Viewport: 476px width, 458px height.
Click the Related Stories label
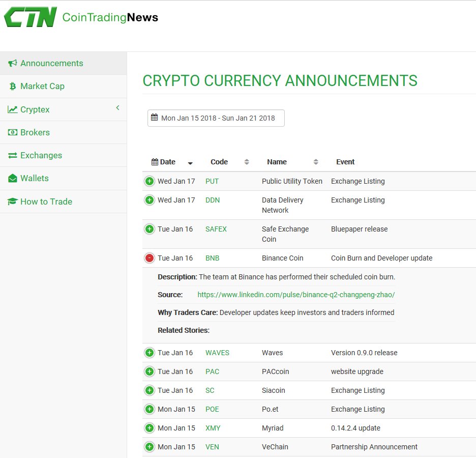(184, 330)
